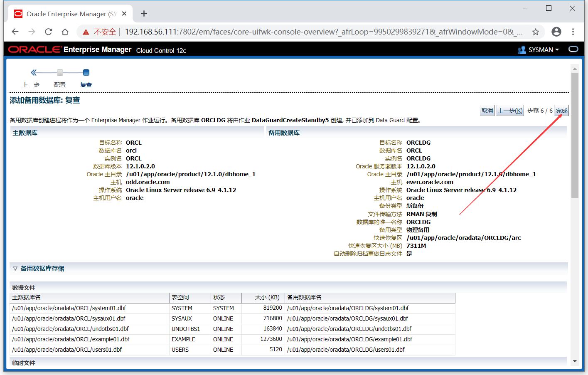Click the 7311M recovery size value
Image resolution: width=588 pixels, height=375 pixels.
[x=416, y=246]
